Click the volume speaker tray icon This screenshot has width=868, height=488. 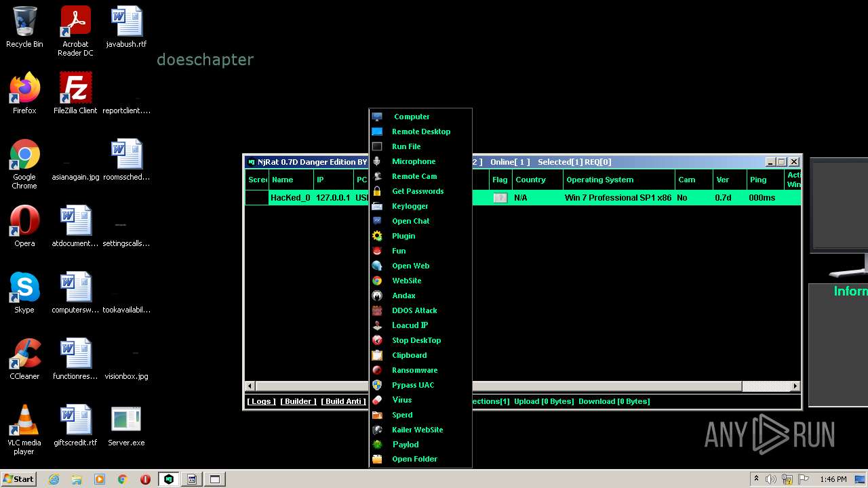point(771,479)
